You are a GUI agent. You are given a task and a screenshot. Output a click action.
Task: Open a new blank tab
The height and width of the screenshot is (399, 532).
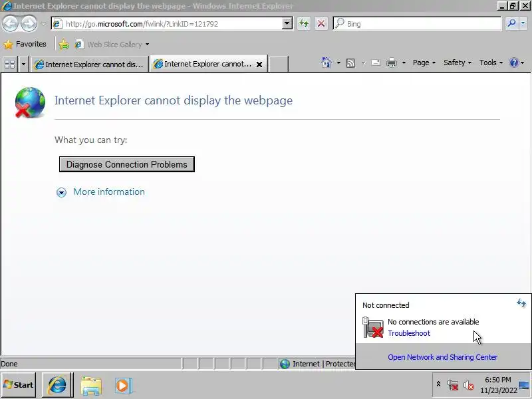click(279, 64)
